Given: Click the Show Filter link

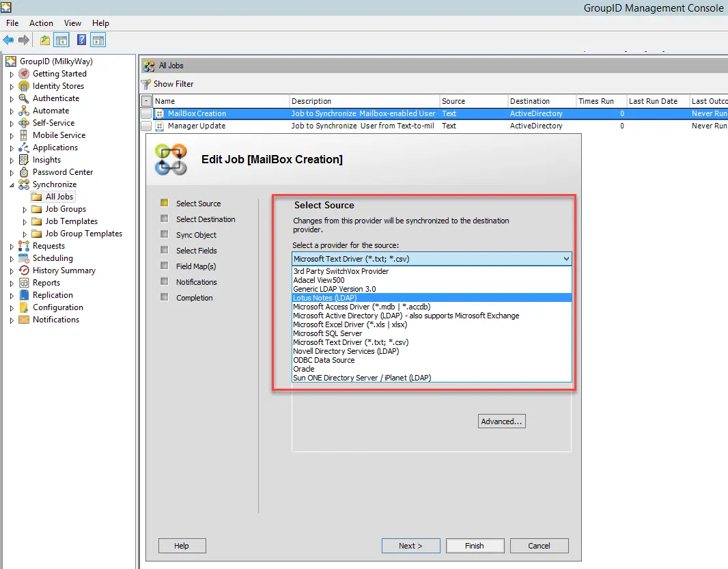Looking at the screenshot, I should (173, 84).
